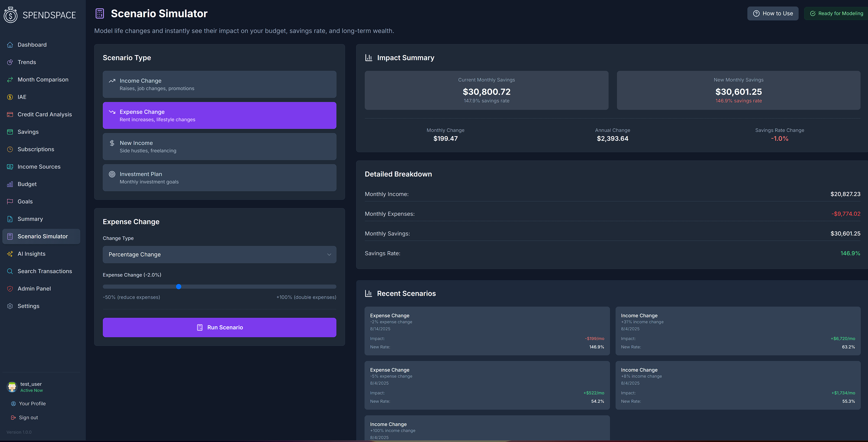The height and width of the screenshot is (442, 868).
Task: Click the Subscriptions clock icon
Action: tap(10, 149)
